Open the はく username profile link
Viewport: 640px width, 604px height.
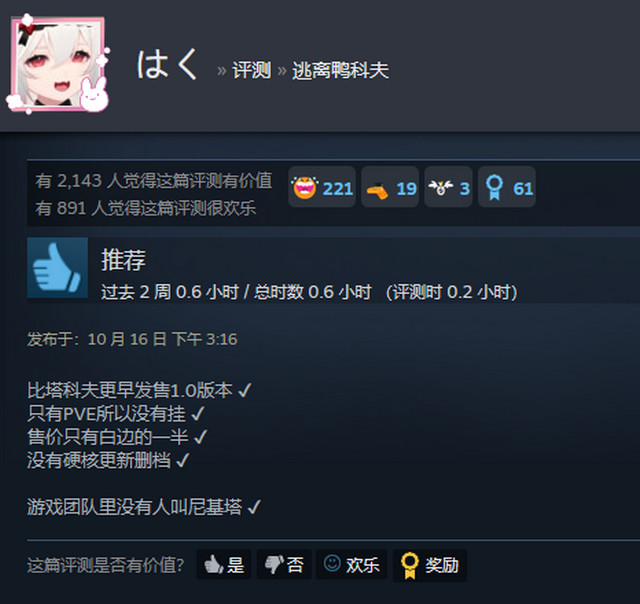pos(167,64)
